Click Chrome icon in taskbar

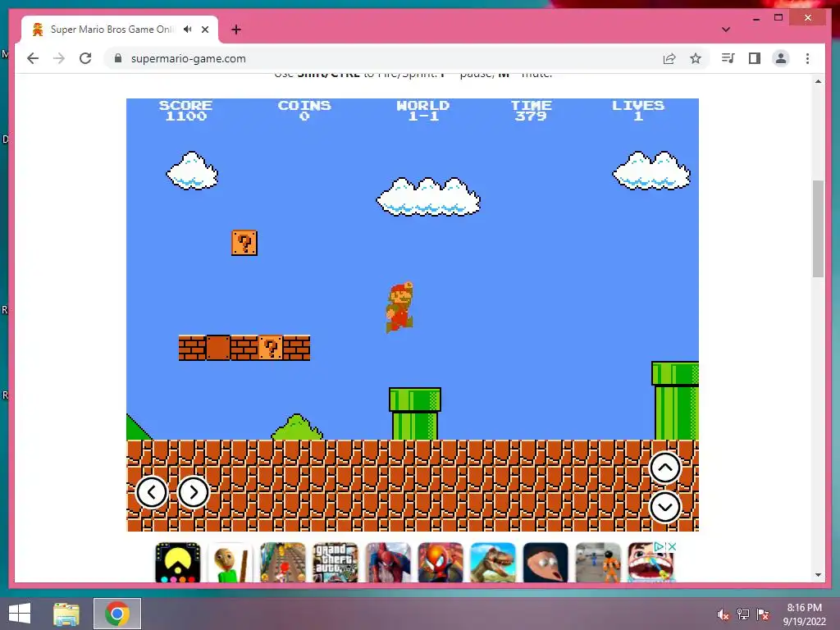[x=117, y=614]
